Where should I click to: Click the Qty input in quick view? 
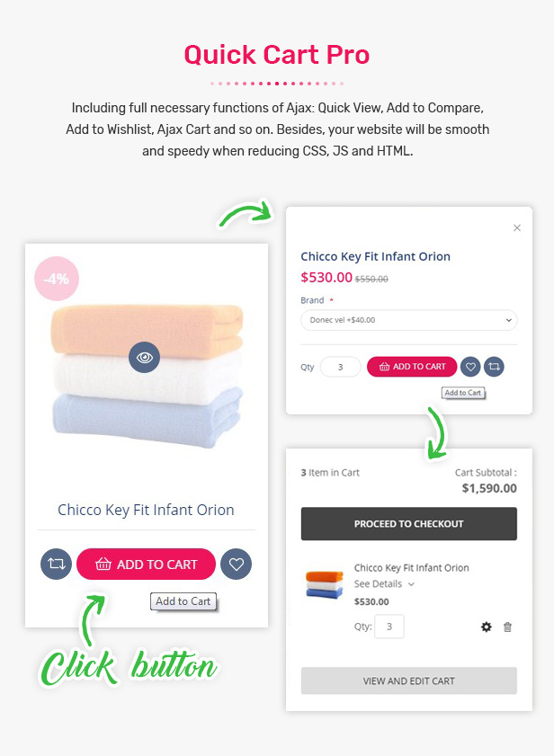pos(340,367)
